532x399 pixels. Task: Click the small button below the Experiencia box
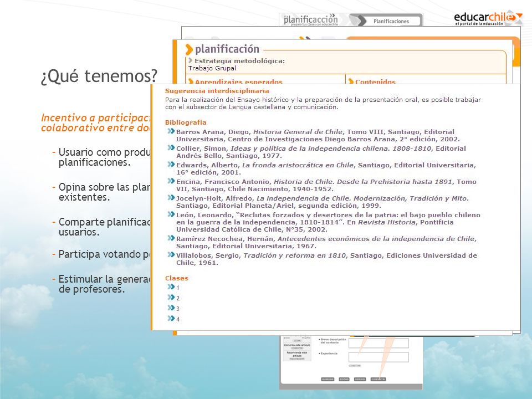tap(355, 366)
